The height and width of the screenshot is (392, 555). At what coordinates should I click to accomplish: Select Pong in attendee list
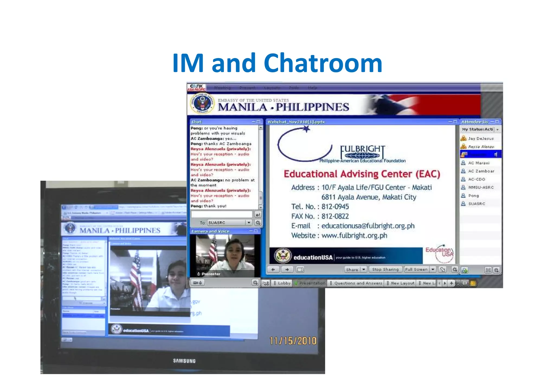click(480, 195)
